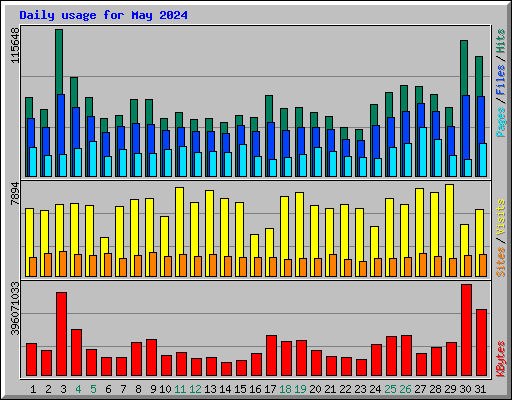Click day label 7 on the x-axis
The height and width of the screenshot is (400, 512).
click(123, 389)
